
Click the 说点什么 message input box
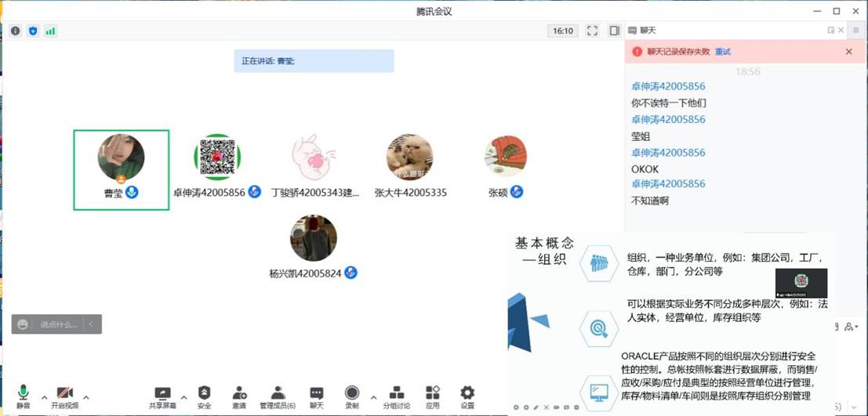point(58,324)
